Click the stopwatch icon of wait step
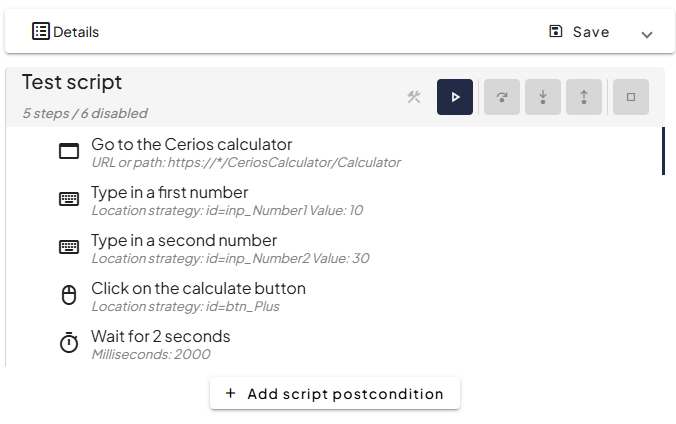676x424 pixels. (x=69, y=343)
